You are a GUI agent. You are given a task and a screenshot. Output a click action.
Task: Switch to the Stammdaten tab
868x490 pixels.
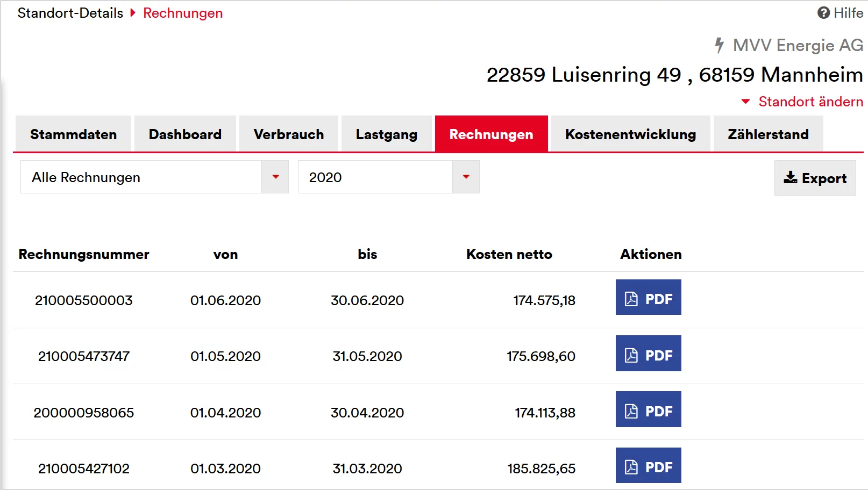[73, 134]
